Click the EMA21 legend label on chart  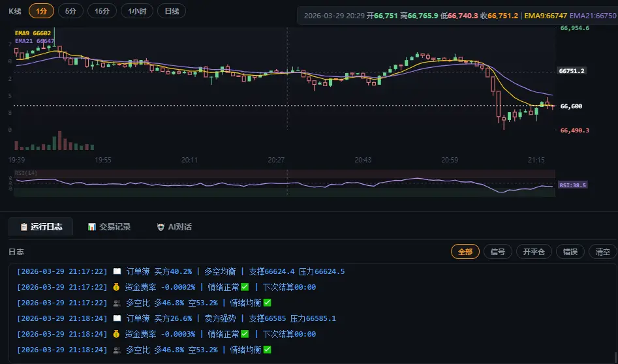click(35, 40)
